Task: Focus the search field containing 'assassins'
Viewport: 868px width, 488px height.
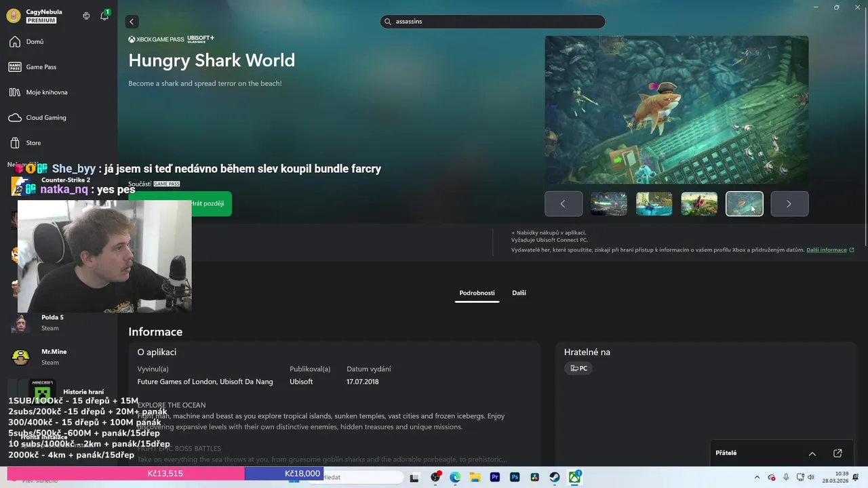Action: click(x=492, y=22)
